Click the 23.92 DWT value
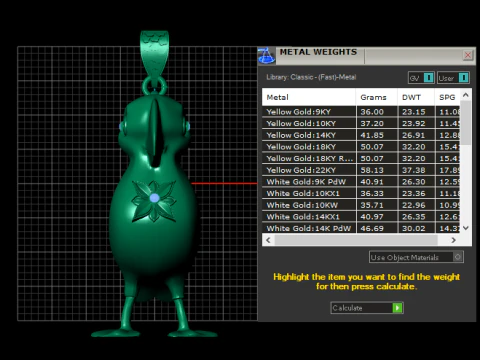 [x=414, y=124]
